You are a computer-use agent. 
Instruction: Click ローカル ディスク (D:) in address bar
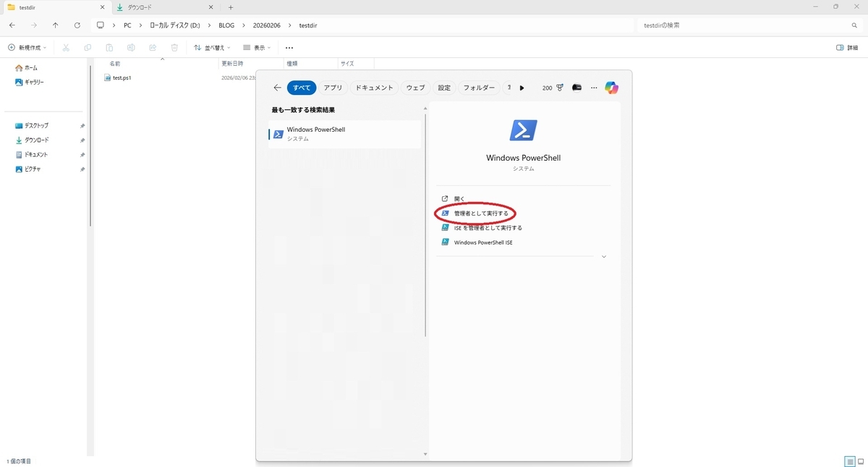174,25
